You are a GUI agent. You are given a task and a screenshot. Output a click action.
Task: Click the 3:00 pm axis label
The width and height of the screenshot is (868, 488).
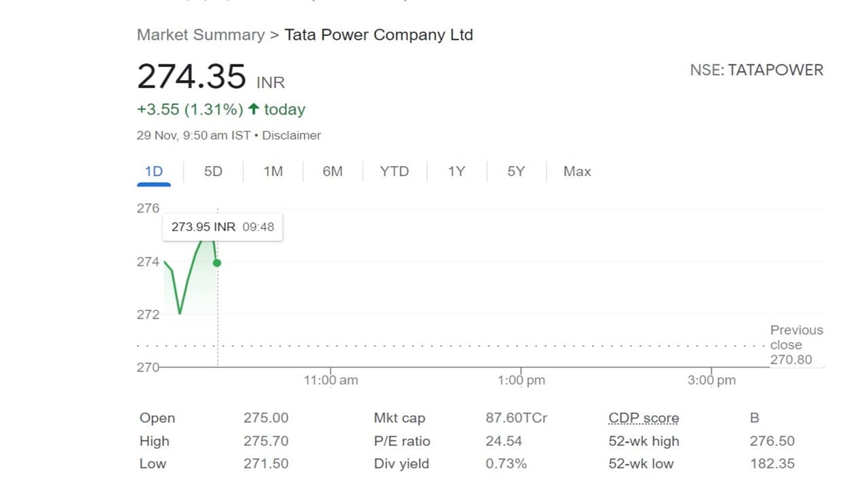711,380
